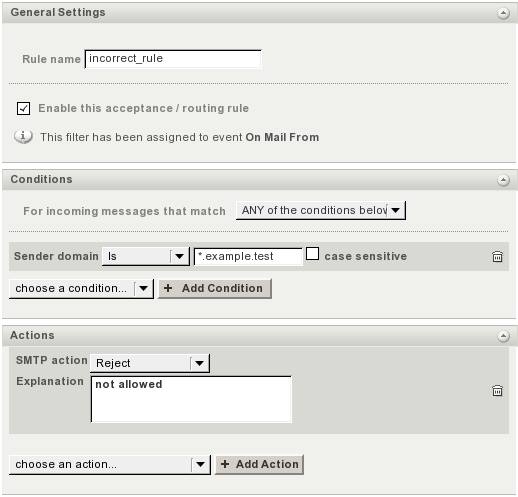Screen dimensions: 518x497
Task: Click the plus icon on Add Action
Action: point(225,464)
